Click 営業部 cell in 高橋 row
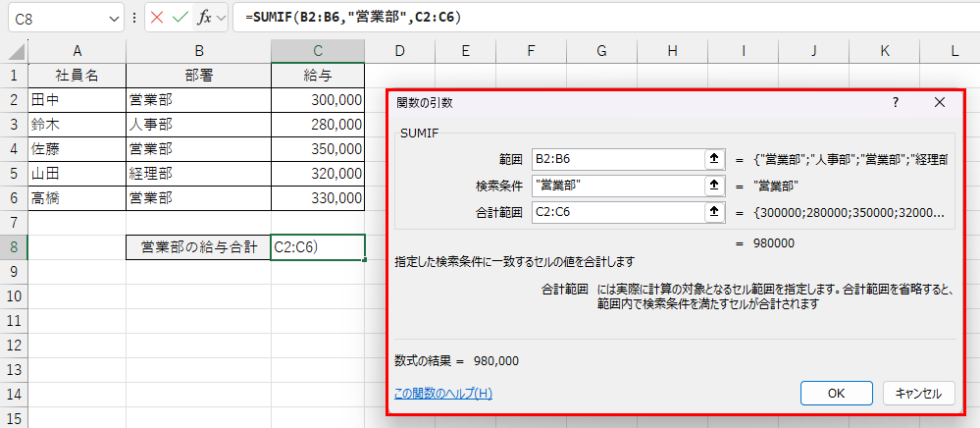The image size is (980, 428). pyautogui.click(x=199, y=198)
